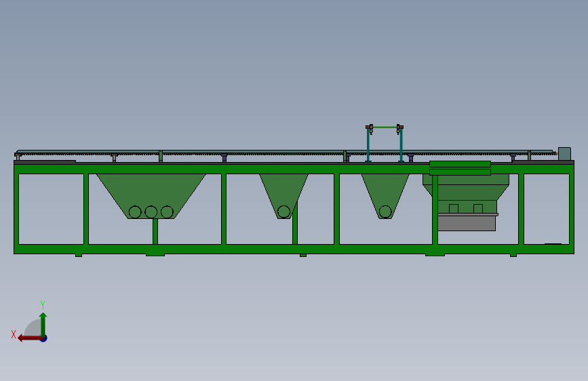This screenshot has height=381, width=588.
Task: Select the circular opening in the third hopper
Action: [385, 212]
